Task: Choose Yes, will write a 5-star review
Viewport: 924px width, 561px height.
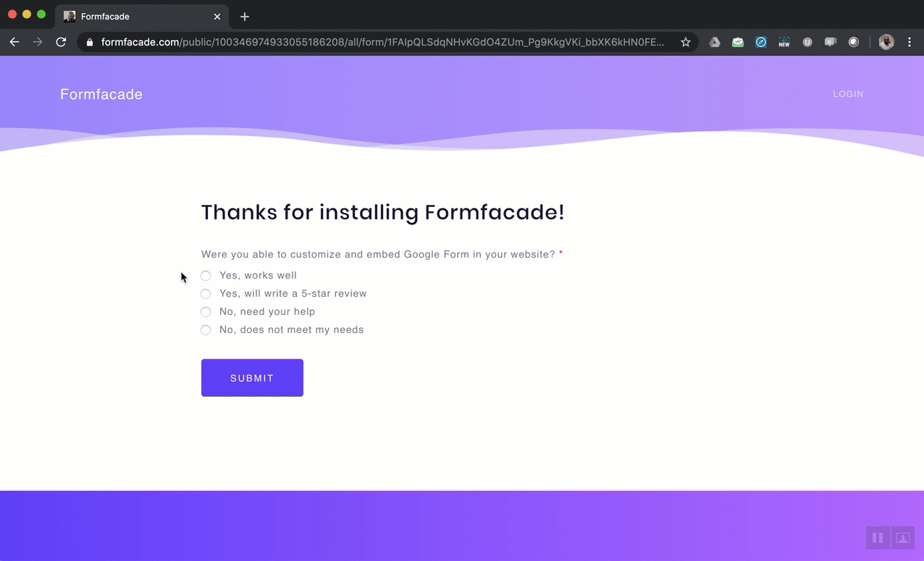Action: click(206, 293)
